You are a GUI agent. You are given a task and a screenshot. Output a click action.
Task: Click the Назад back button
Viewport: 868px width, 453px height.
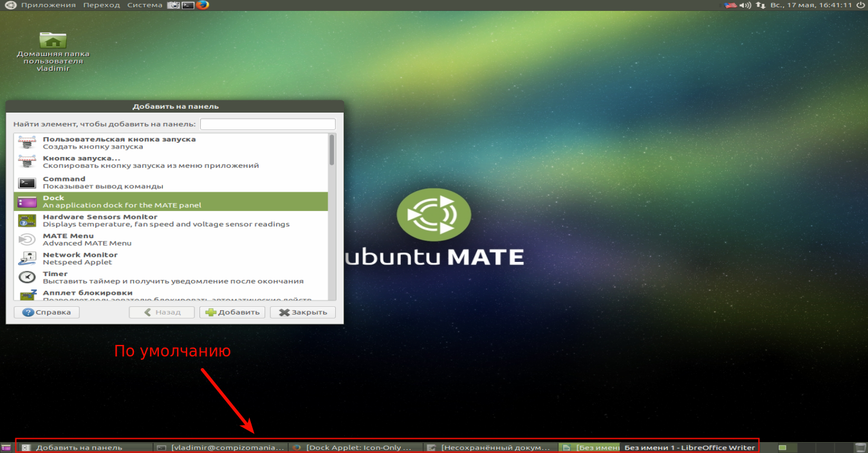162,312
